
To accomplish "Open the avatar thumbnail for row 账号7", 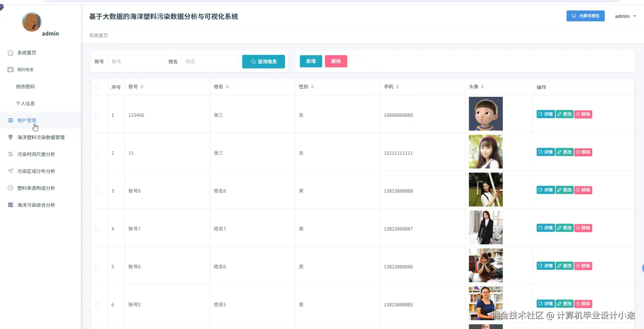I will click(486, 228).
